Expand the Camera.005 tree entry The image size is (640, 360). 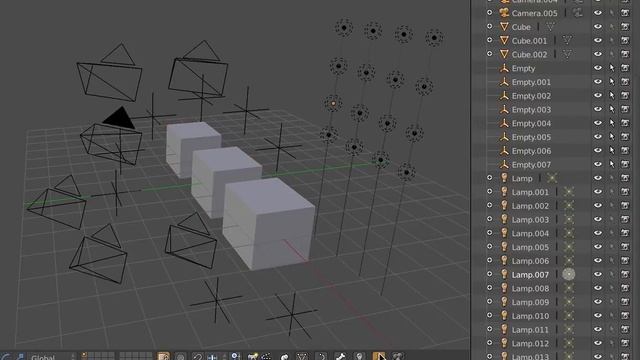point(489,13)
